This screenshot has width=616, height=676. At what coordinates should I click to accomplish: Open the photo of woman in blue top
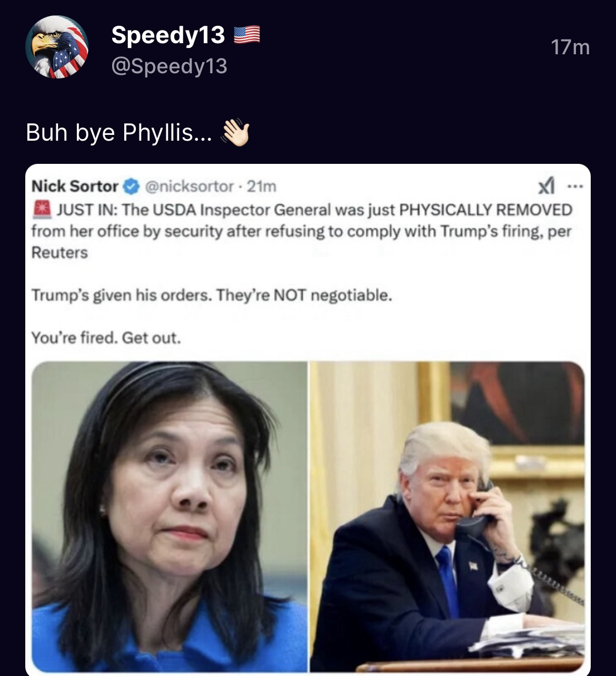tap(170, 516)
